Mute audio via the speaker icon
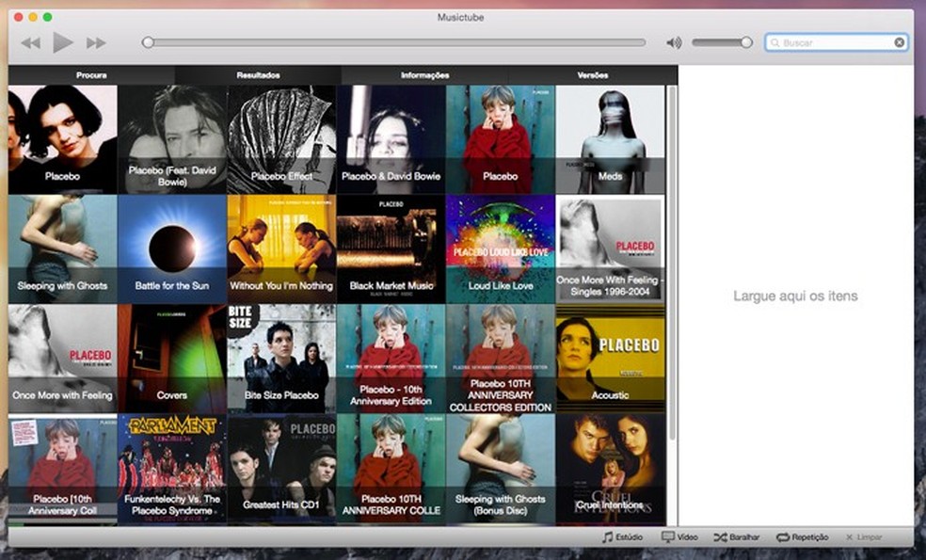This screenshot has height=560, width=926. click(x=674, y=42)
